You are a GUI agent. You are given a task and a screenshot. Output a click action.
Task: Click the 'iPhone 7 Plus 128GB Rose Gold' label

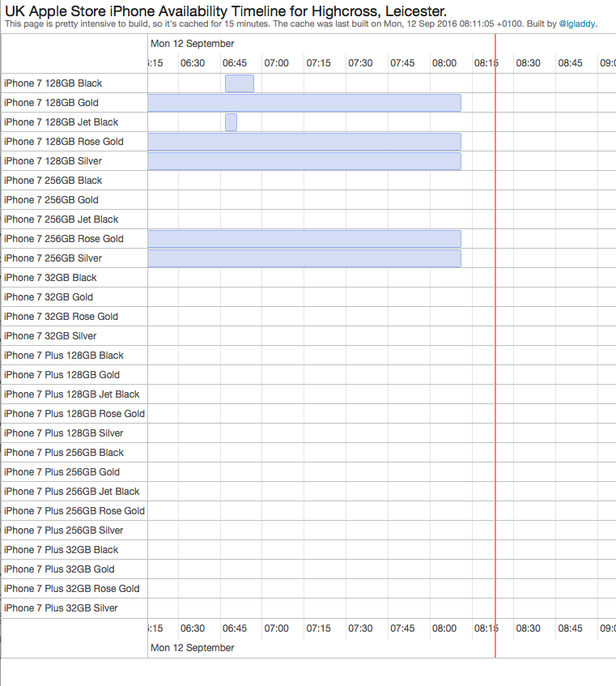pos(74,413)
